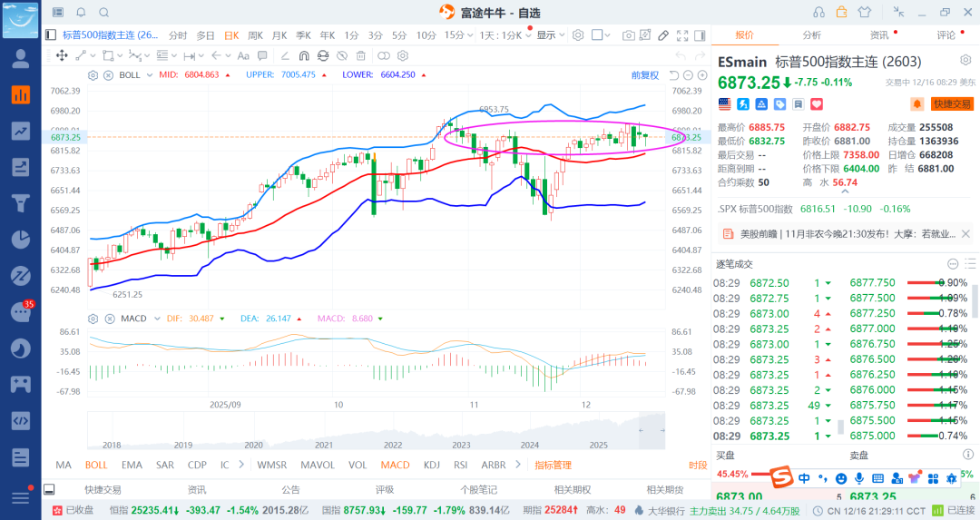Open the markets trend-line icon in sidebar
Image resolution: width=980 pixels, height=520 pixels.
click(x=21, y=131)
